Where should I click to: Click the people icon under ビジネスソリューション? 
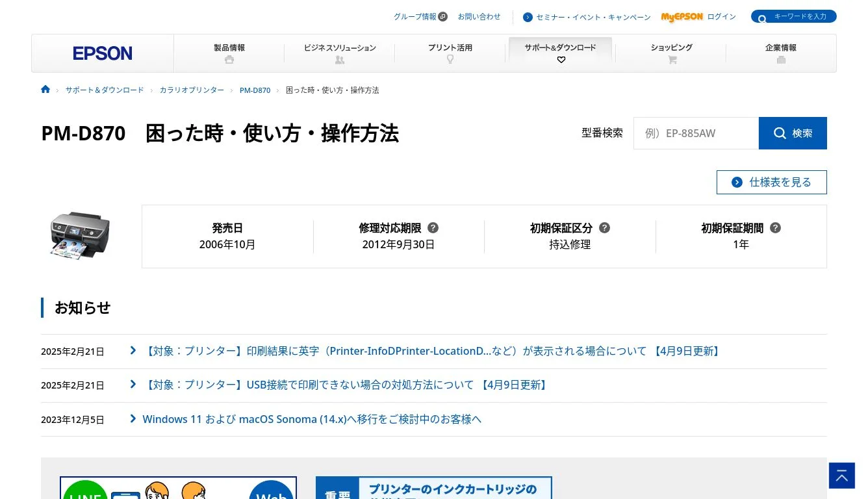pos(340,60)
